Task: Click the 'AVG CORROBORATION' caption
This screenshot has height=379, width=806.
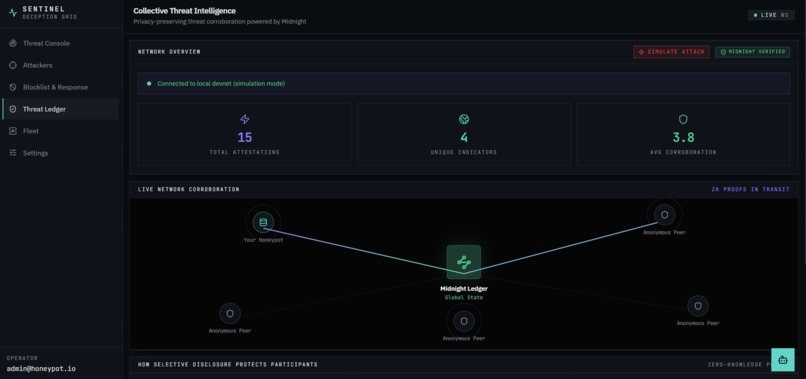Action: tap(683, 152)
